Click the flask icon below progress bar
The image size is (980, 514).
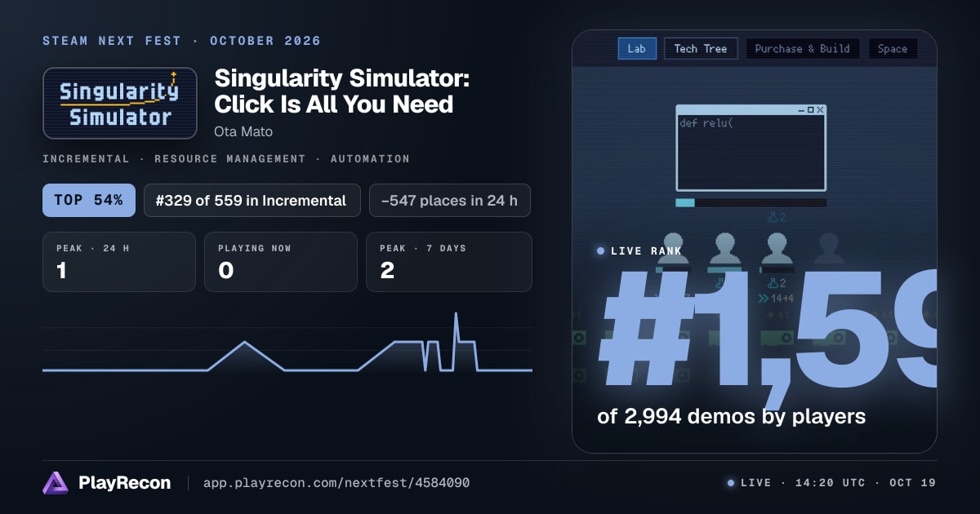tap(773, 217)
